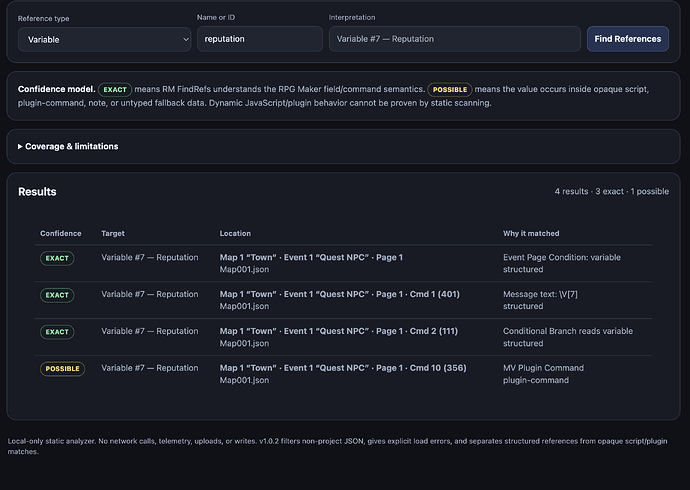690x490 pixels.
Task: Click the Name or ID label
Action: pyautogui.click(x=216, y=17)
